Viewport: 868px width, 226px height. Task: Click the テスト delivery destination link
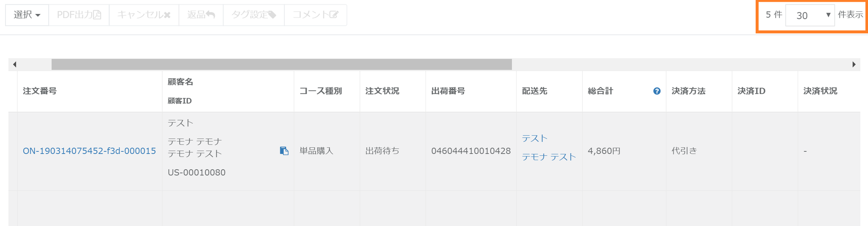coord(534,138)
